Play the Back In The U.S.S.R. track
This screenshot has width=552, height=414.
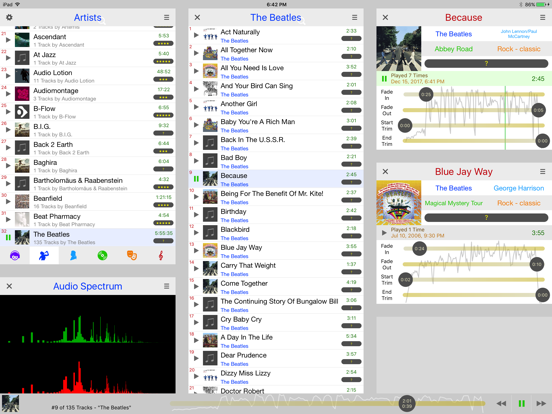[x=196, y=143]
